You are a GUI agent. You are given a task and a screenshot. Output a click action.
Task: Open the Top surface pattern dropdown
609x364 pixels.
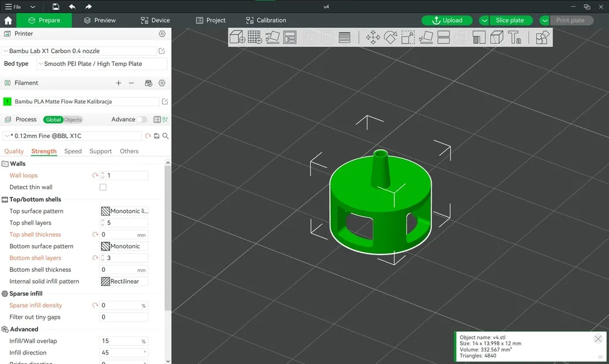tap(124, 211)
